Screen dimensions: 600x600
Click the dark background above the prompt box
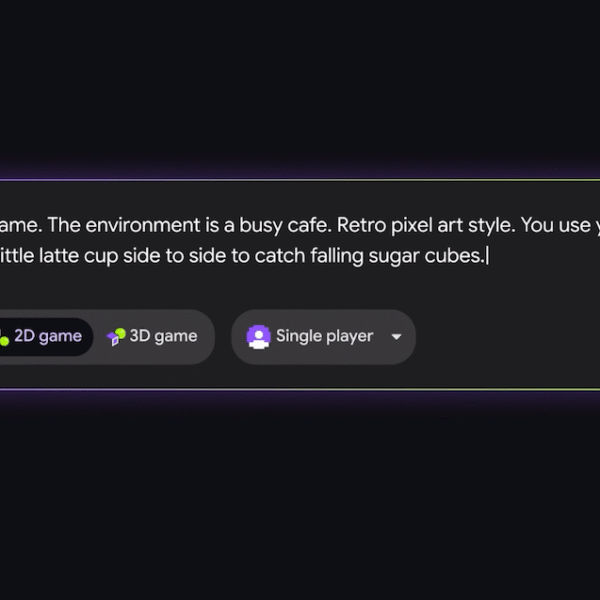[300, 84]
